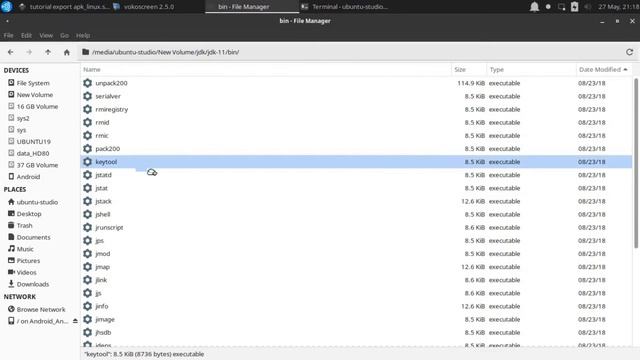
Task: Select the jps file icon
Action: click(x=87, y=240)
